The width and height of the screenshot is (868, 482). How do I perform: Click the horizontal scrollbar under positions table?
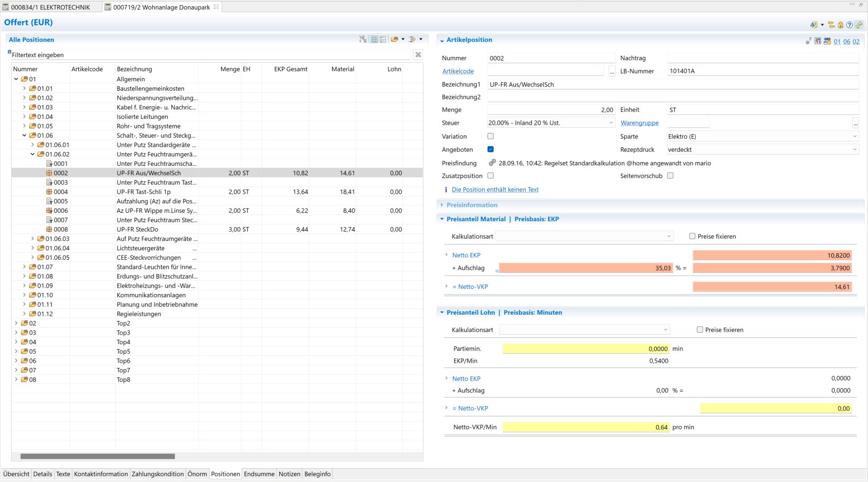[98, 456]
